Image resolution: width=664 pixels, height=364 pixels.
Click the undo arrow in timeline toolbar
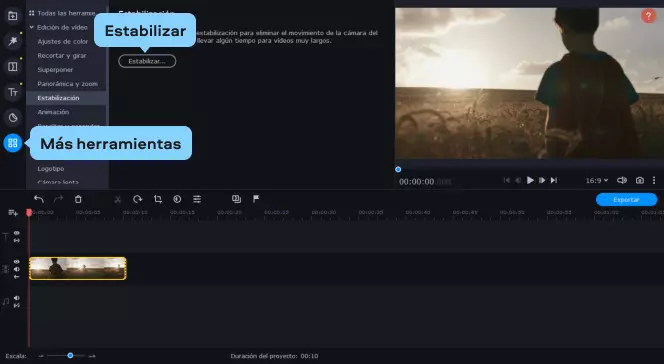[39, 199]
